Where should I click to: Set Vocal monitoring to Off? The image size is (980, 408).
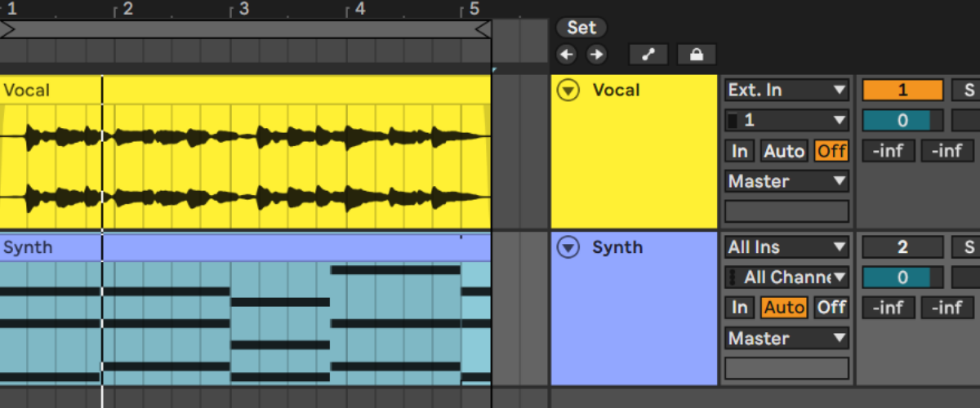click(831, 150)
